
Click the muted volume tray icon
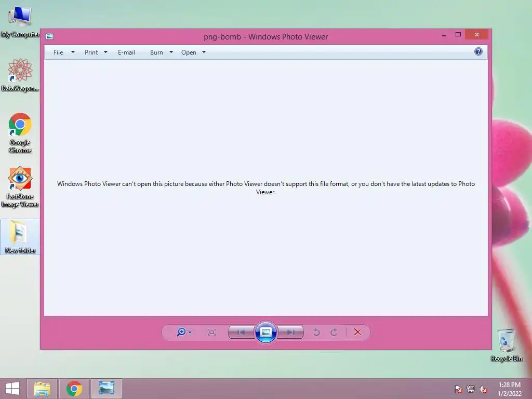pos(483,389)
